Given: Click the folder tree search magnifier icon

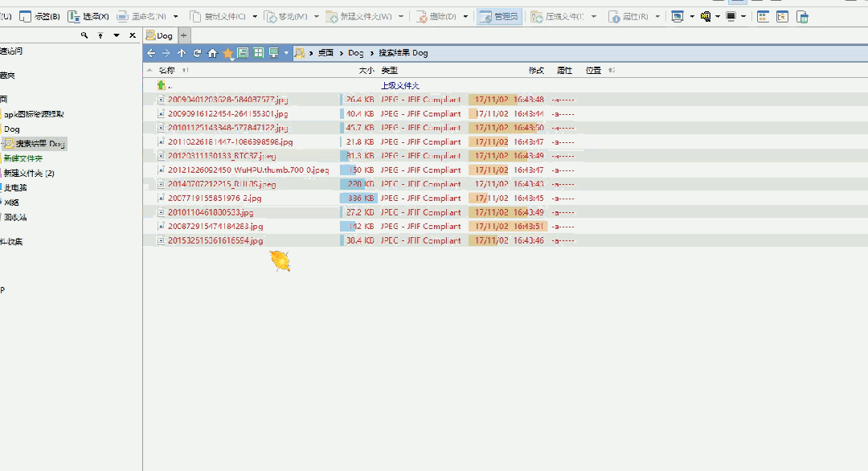Looking at the screenshot, I should tap(84, 35).
